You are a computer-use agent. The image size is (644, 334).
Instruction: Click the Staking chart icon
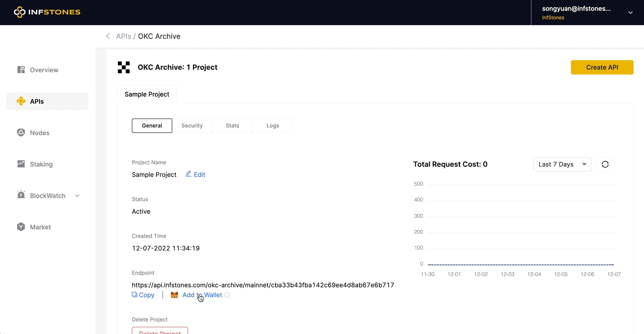pyautogui.click(x=21, y=164)
